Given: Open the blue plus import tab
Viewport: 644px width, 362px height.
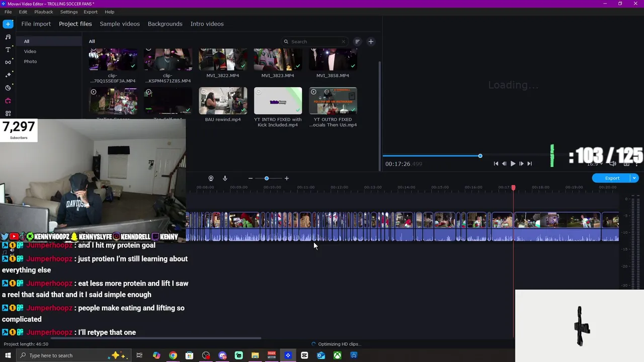Looking at the screenshot, I should [8, 24].
